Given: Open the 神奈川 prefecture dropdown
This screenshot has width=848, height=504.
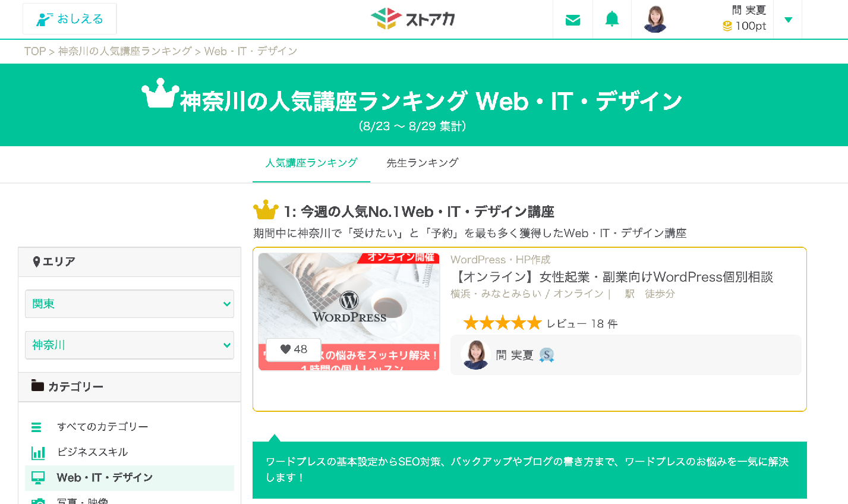Looking at the screenshot, I should coord(130,345).
